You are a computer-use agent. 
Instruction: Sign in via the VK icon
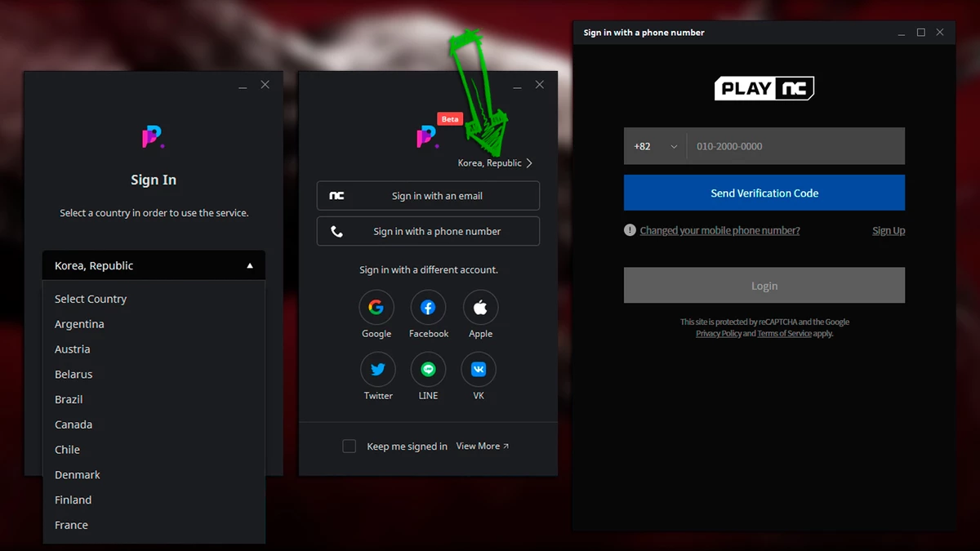pyautogui.click(x=478, y=369)
